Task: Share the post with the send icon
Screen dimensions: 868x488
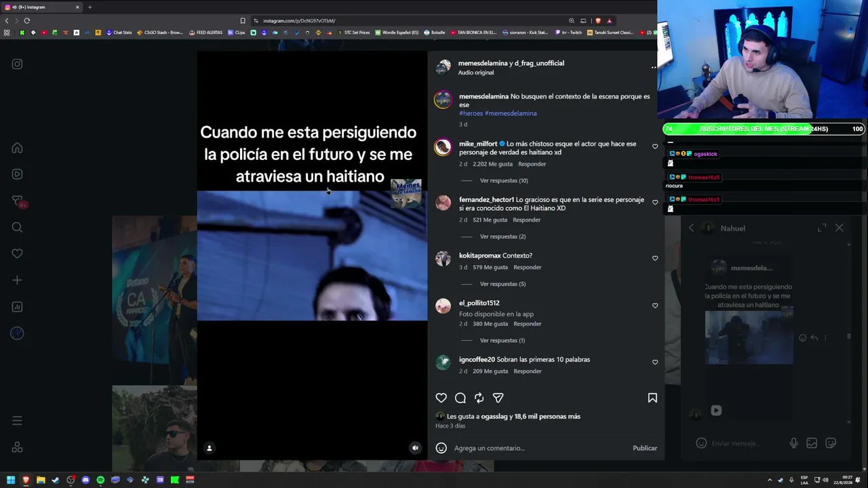Action: coord(498,398)
